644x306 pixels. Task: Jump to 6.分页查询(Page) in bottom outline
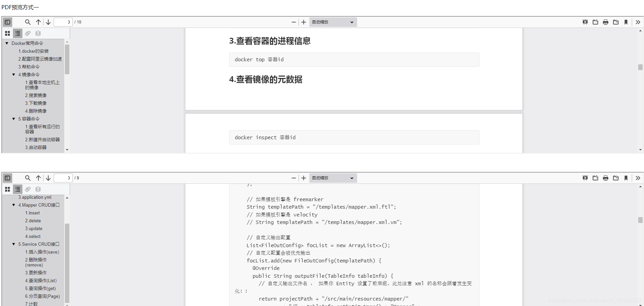pos(42,296)
